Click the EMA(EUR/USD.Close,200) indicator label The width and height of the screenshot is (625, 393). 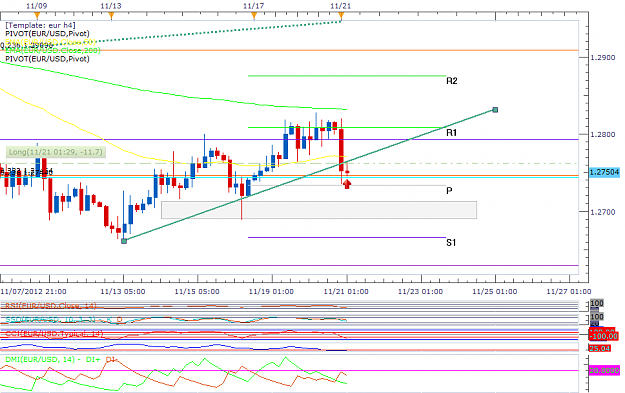coord(53,51)
